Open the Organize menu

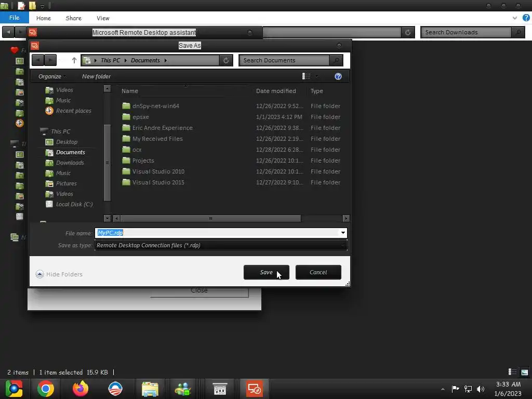[x=52, y=76]
